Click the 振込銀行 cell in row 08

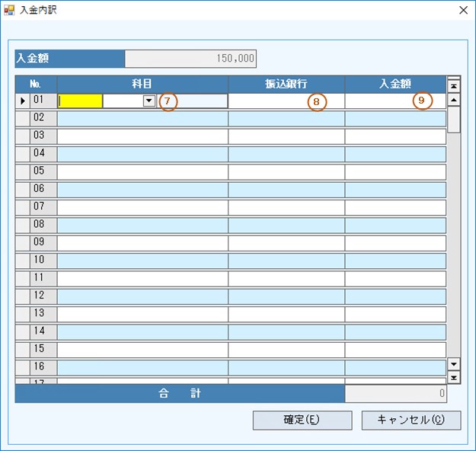point(286,225)
